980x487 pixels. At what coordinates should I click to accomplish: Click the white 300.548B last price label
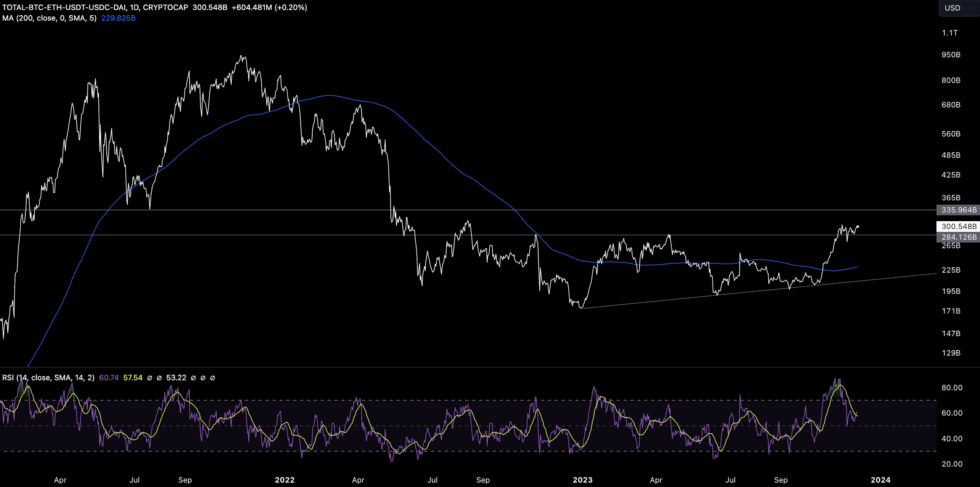tap(959, 226)
